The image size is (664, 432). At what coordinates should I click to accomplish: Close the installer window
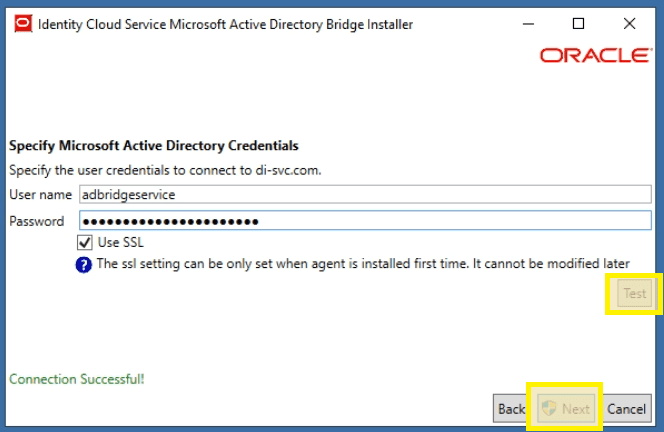[x=629, y=24]
